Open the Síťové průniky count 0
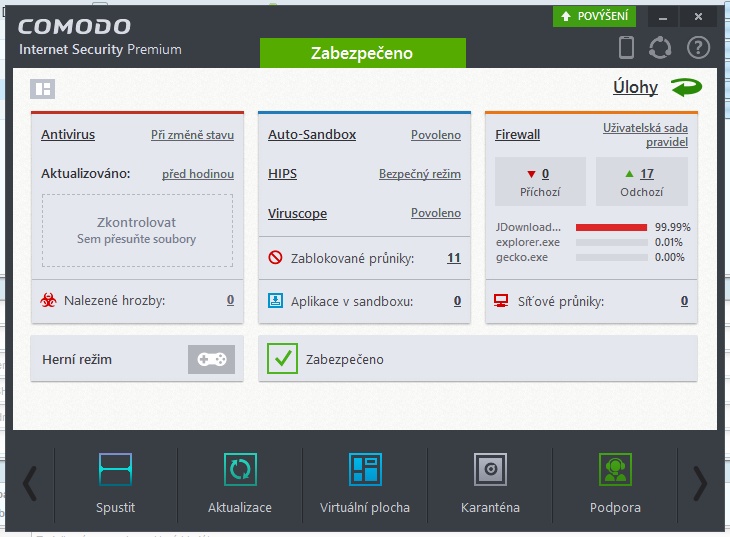 684,301
